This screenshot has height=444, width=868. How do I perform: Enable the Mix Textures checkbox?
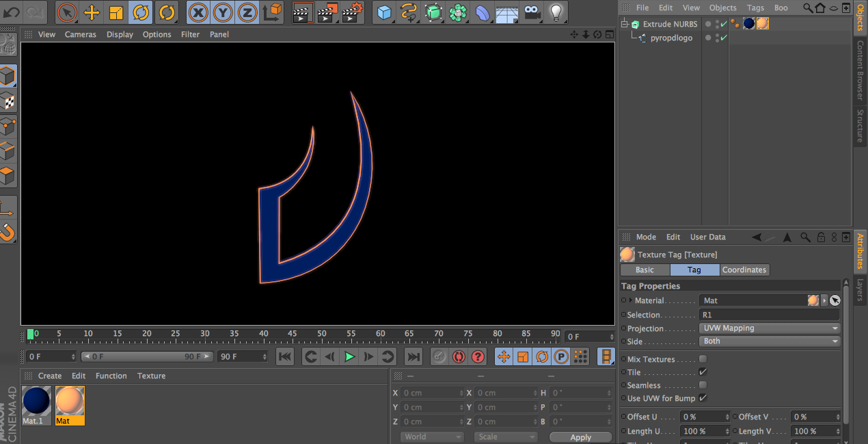703,359
